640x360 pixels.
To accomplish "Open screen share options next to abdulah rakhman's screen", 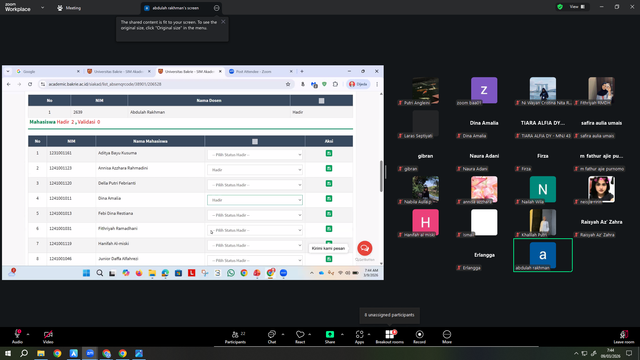I will coord(217,8).
